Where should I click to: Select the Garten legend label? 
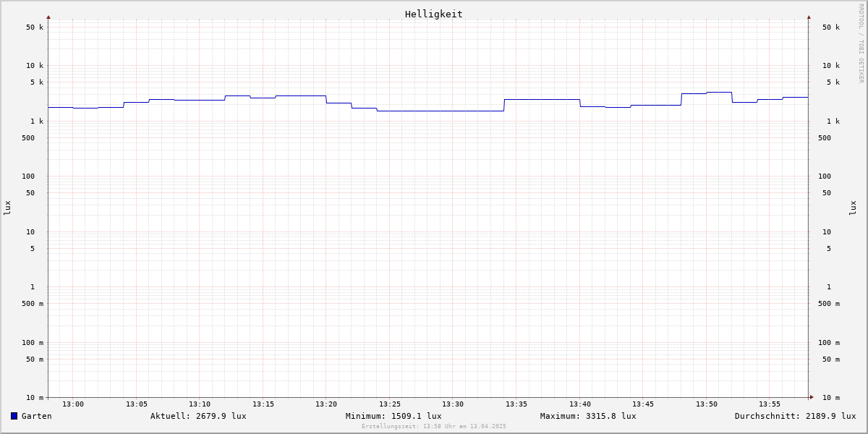(37, 416)
